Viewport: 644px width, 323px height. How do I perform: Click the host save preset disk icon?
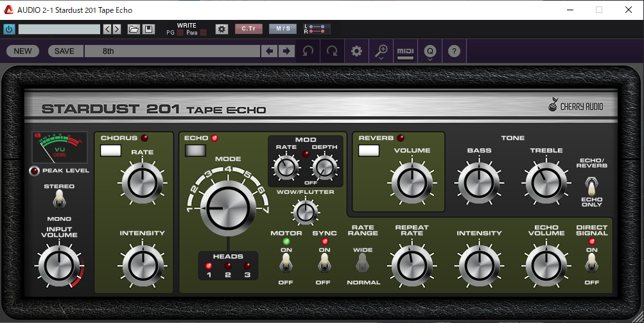(x=148, y=29)
